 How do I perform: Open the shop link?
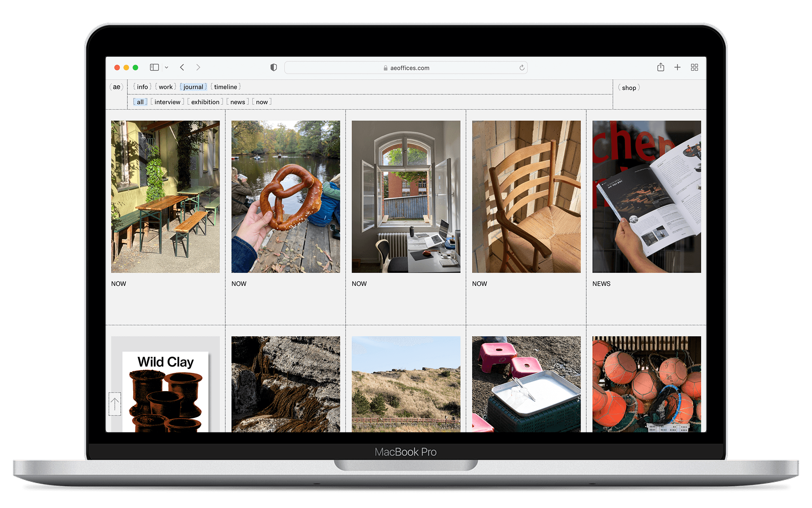click(x=629, y=88)
